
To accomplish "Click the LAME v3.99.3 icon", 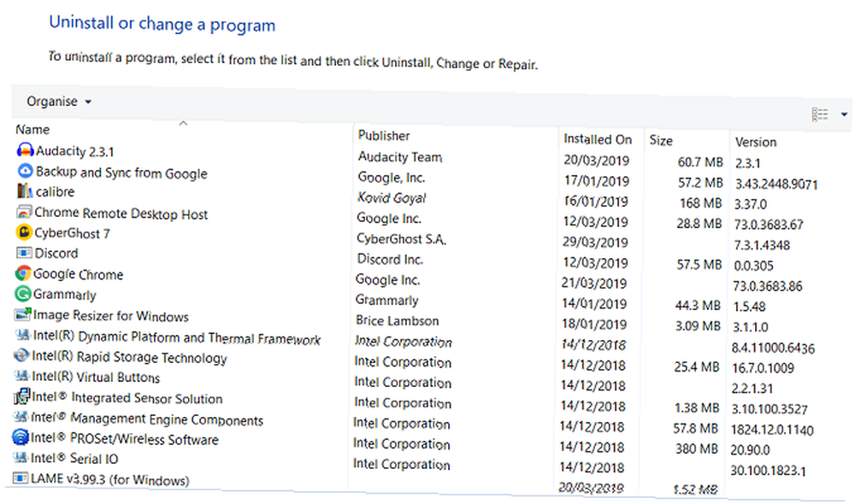I will coord(20,478).
